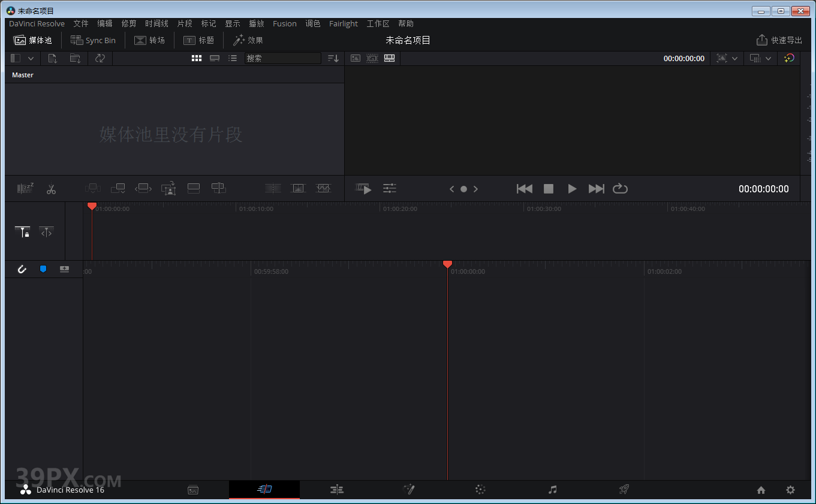Click the jog wheel dot control
Screen dimensions: 816x504
(x=463, y=189)
